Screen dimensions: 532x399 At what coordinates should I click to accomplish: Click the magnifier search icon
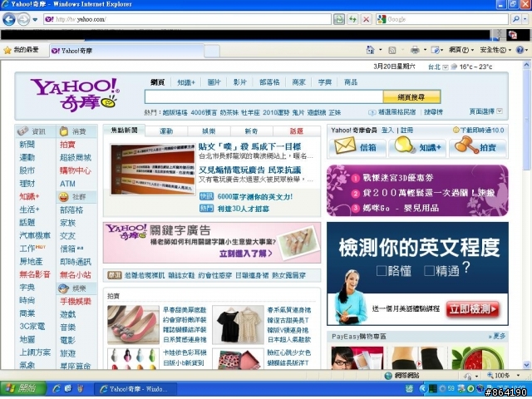pyautogui.click(x=515, y=19)
